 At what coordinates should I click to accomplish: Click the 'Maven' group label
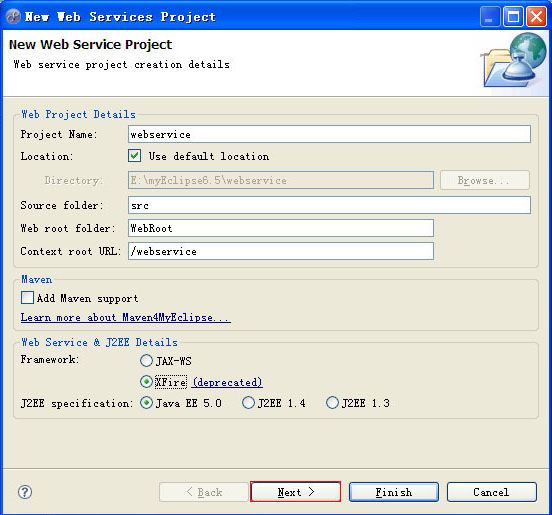point(37,280)
